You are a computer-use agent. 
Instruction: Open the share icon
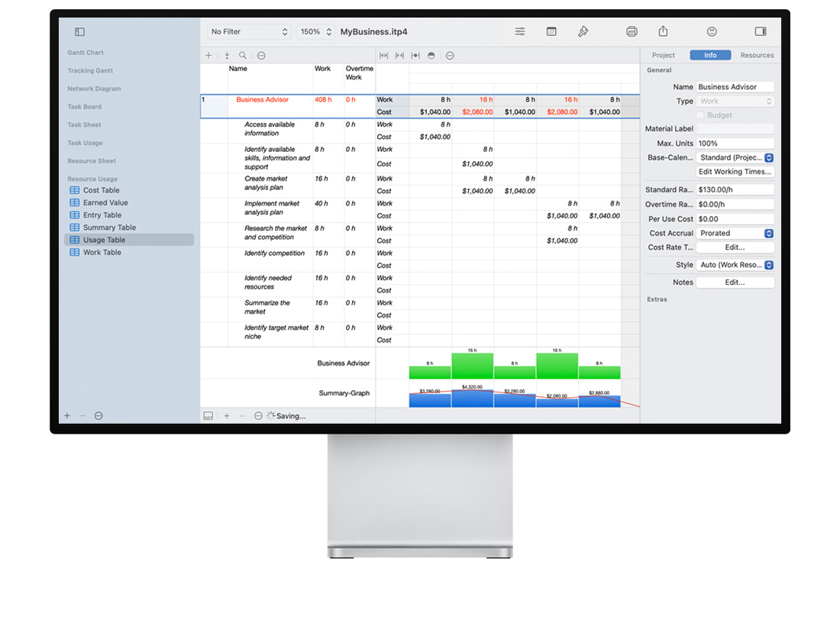(663, 31)
